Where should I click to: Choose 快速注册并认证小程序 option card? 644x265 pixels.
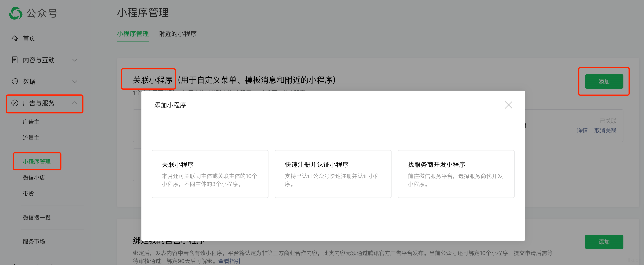click(333, 174)
